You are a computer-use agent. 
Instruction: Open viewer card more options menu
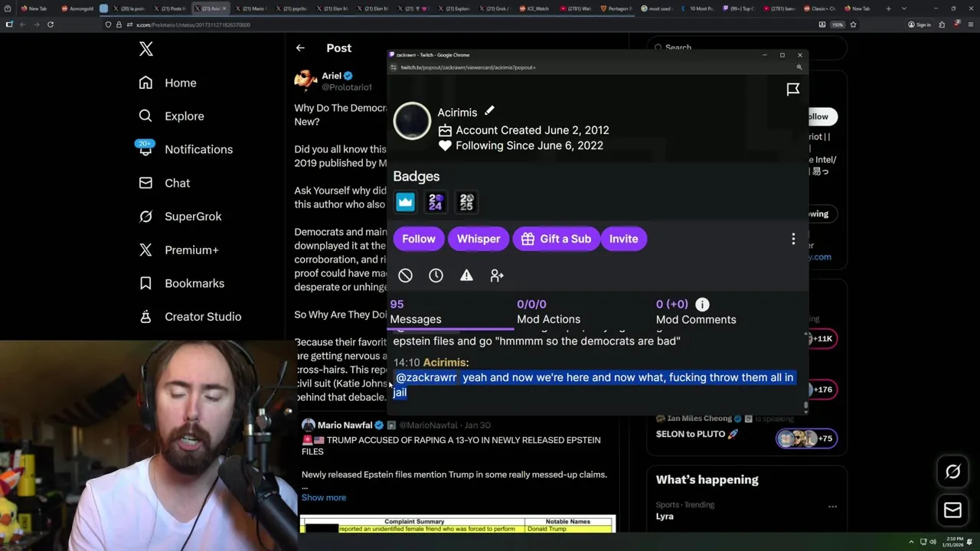[793, 239]
